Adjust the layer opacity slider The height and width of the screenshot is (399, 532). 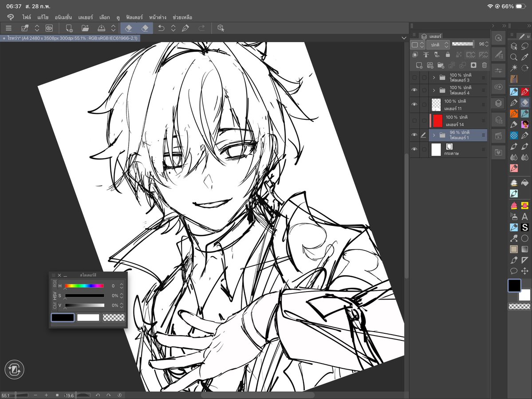[x=463, y=44]
